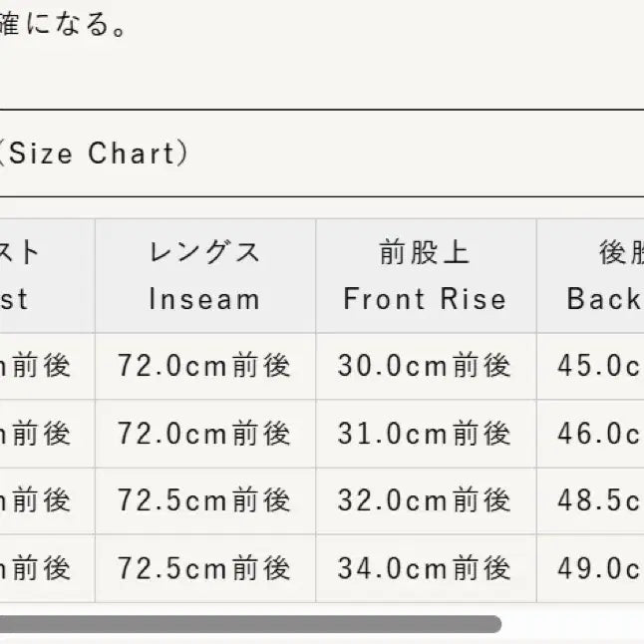Click the horizontal scrollbar thumb below the table
The height and width of the screenshot is (644, 644).
click(249, 624)
